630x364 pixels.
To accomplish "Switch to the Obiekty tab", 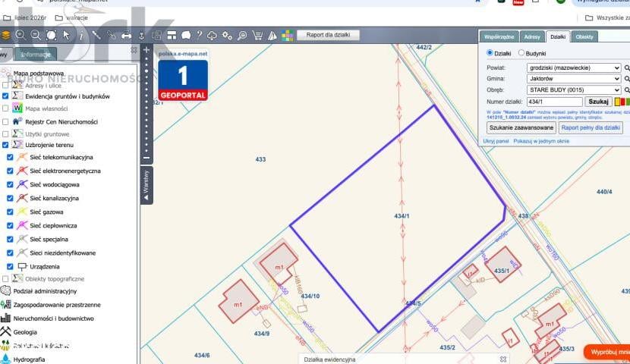I will click(x=584, y=36).
